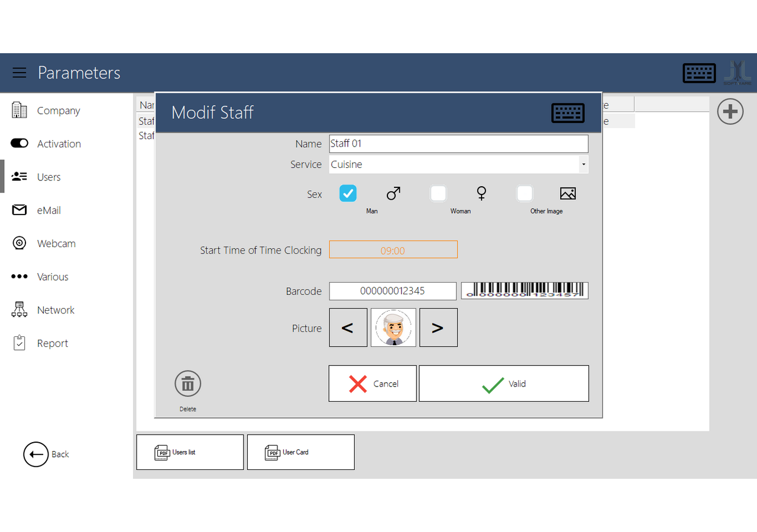This screenshot has height=532, width=757.
Task: Click the keyboard icon in Modif Staff header
Action: pos(568,113)
